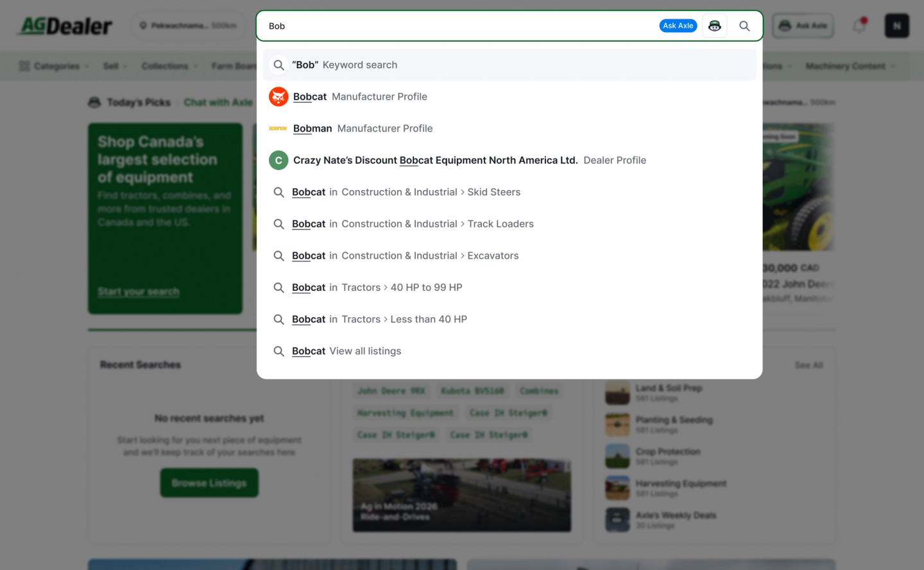Click the AGDealer logo

pyautogui.click(x=65, y=26)
